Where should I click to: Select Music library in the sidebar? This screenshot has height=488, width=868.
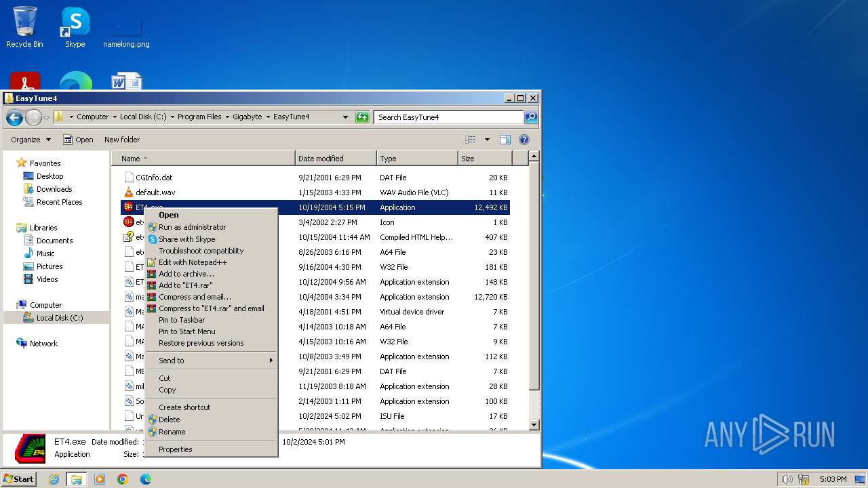(x=45, y=253)
